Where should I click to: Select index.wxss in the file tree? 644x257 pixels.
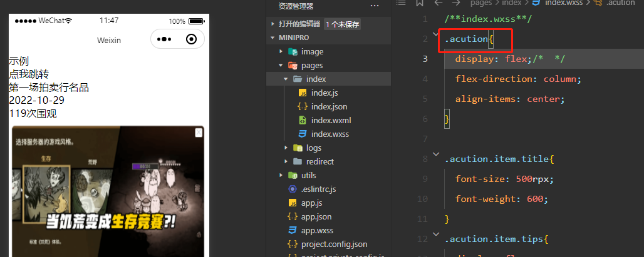pyautogui.click(x=330, y=134)
